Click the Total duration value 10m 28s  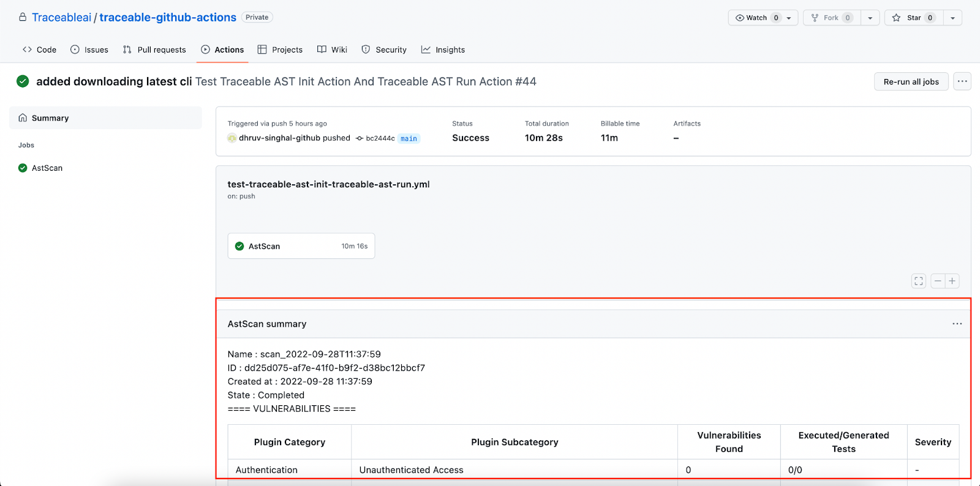coord(544,138)
